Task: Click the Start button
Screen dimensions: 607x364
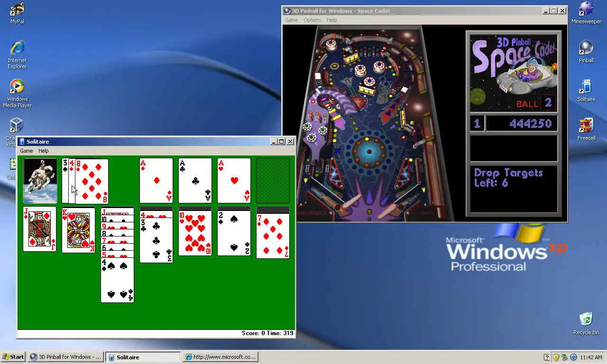Action: coord(13,357)
